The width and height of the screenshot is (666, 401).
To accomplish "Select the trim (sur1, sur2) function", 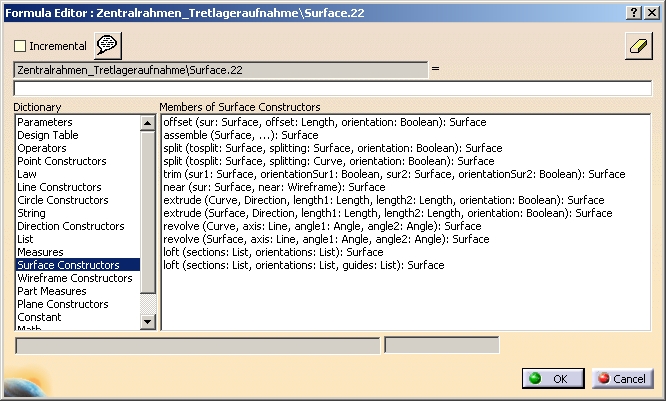I will pos(394,174).
